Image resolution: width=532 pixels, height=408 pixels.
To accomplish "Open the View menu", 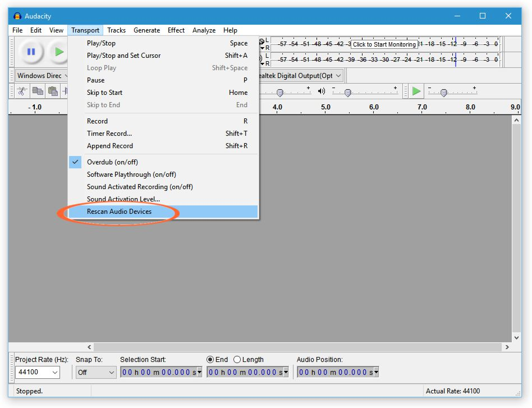I will coord(56,30).
